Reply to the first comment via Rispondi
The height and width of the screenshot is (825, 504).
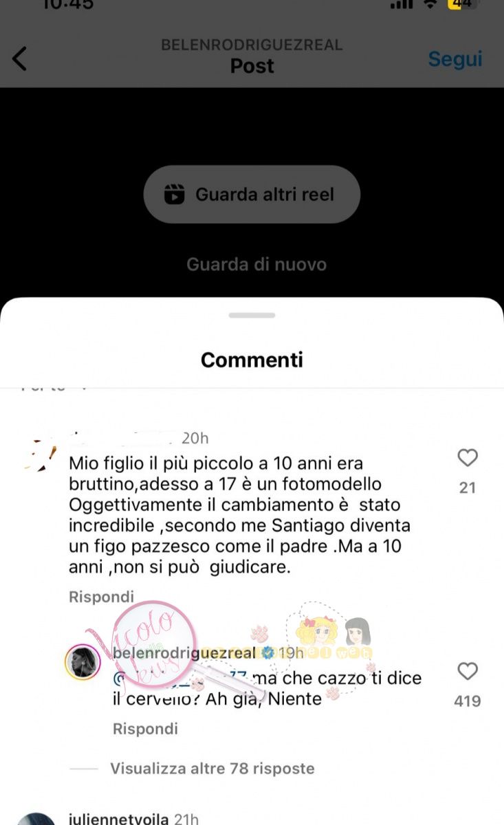(101, 597)
